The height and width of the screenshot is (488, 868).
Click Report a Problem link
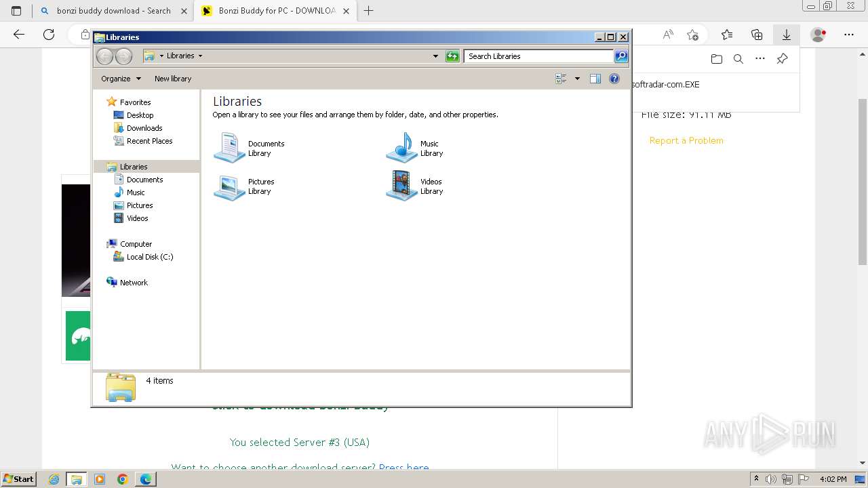tap(686, 140)
